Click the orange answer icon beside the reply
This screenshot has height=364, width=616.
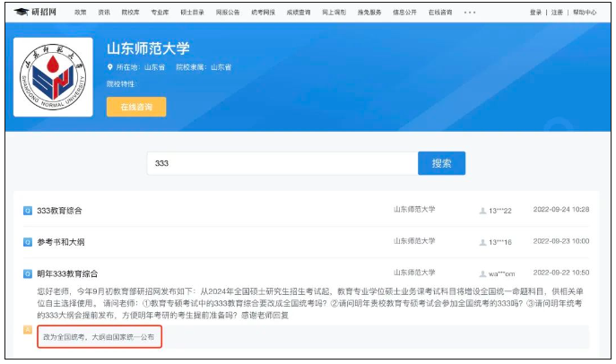(x=28, y=331)
